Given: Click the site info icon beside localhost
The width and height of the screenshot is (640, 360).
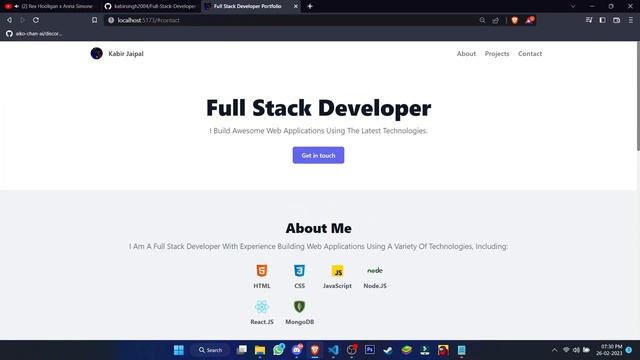Looking at the screenshot, I should point(111,20).
